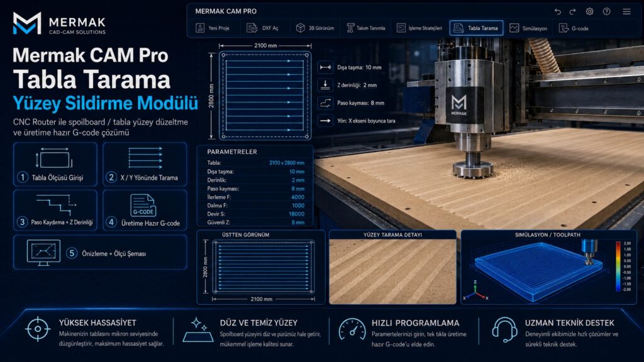Open the Yüzey Tarama Detayı image
644x362 pixels.
[x=392, y=267]
